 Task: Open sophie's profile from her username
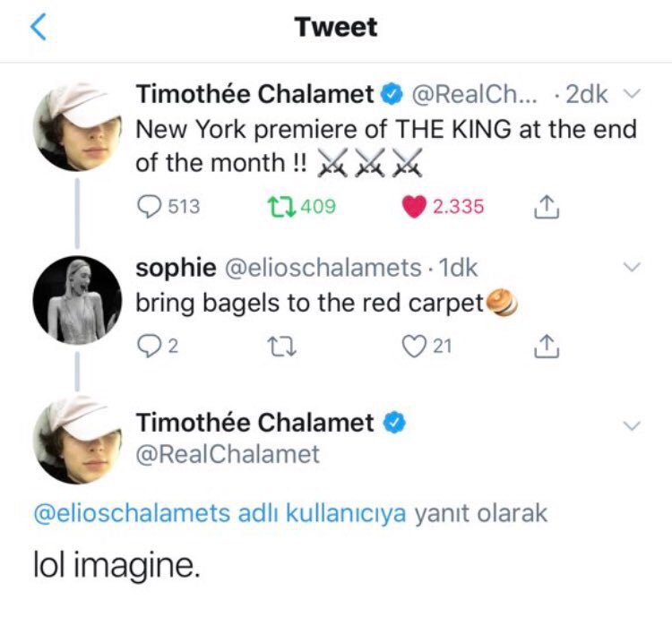[x=176, y=267]
